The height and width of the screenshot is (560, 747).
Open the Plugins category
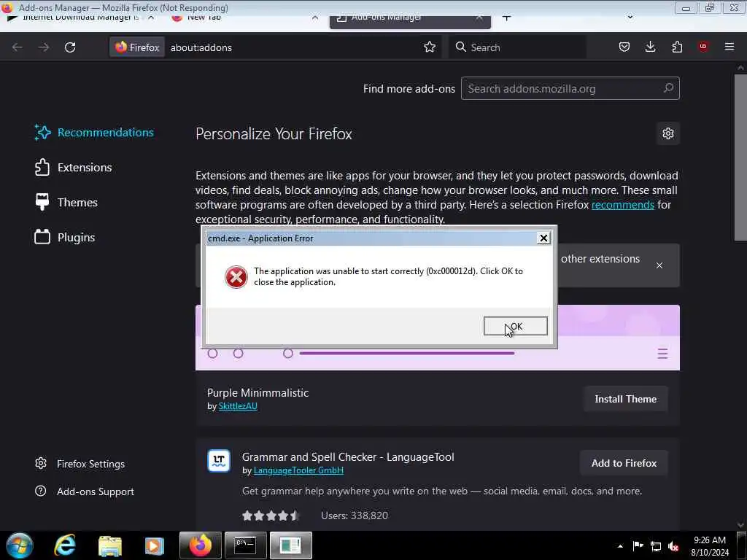pos(65,237)
